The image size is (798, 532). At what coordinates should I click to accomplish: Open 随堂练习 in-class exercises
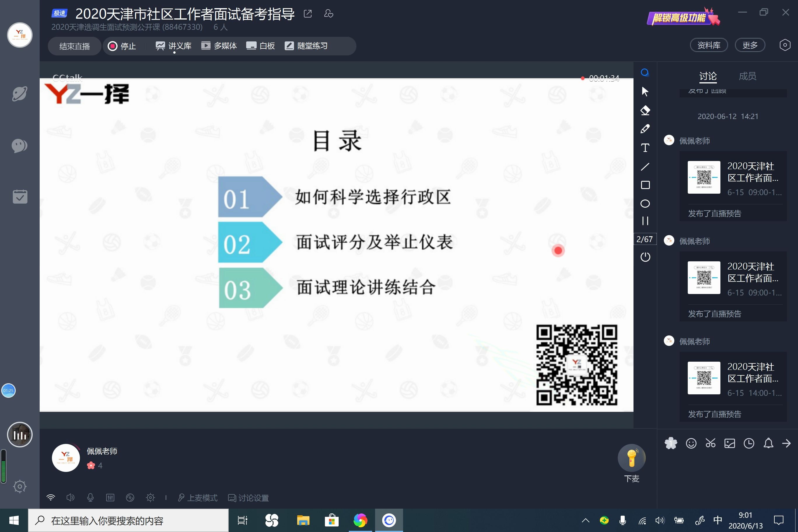pyautogui.click(x=306, y=46)
